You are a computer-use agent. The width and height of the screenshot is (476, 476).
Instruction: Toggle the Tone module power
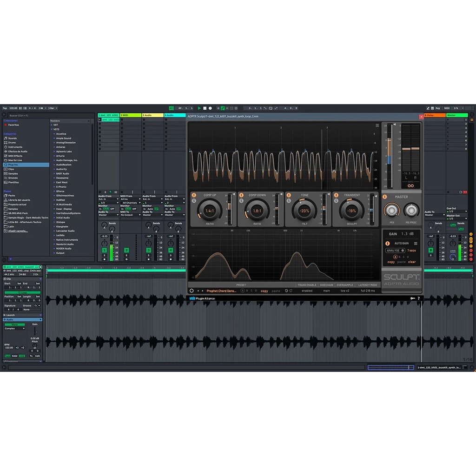[288, 195]
